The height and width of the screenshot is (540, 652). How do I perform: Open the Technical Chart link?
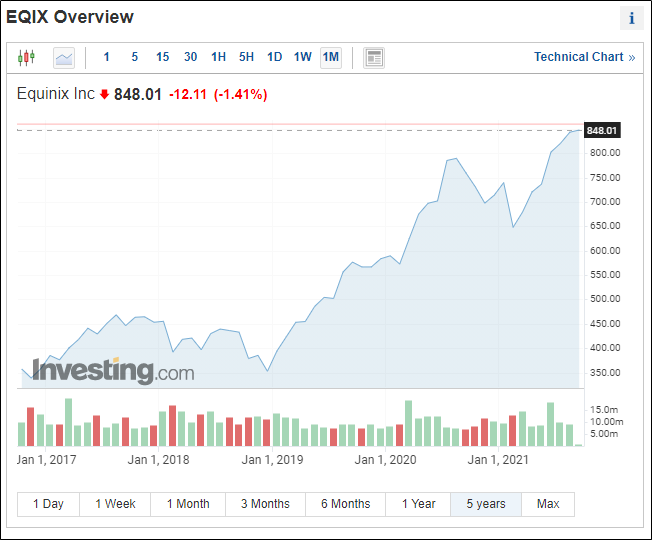click(x=584, y=57)
